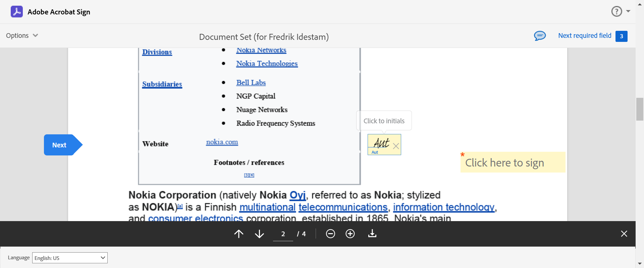Zoom in with the plus circle icon
This screenshot has height=268, width=644.
point(350,234)
